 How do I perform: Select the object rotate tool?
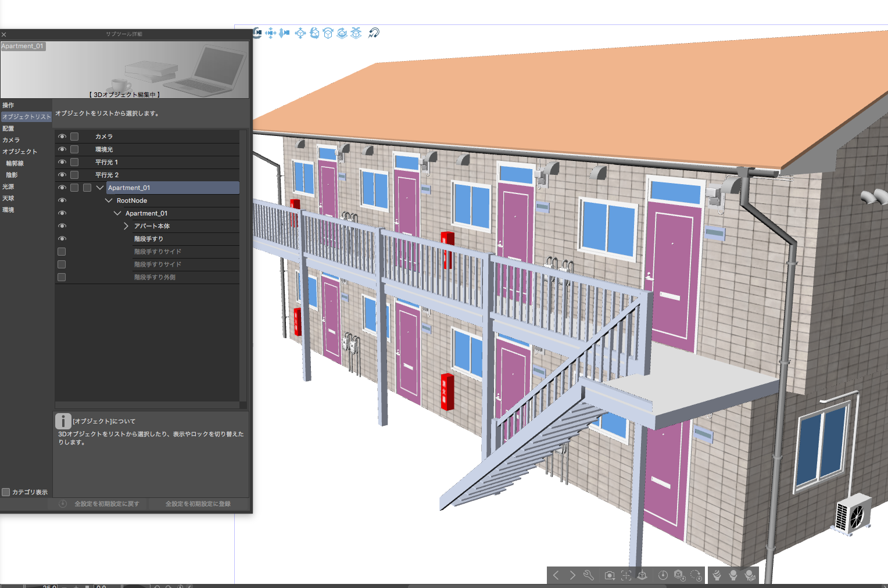pos(314,33)
